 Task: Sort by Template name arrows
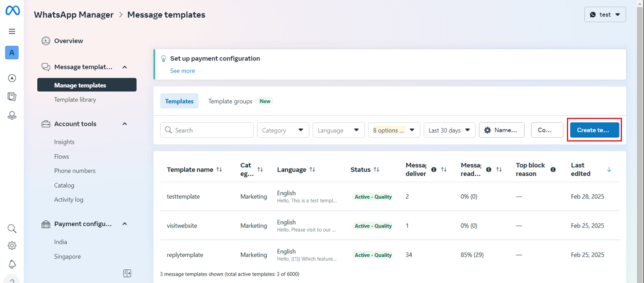point(219,169)
